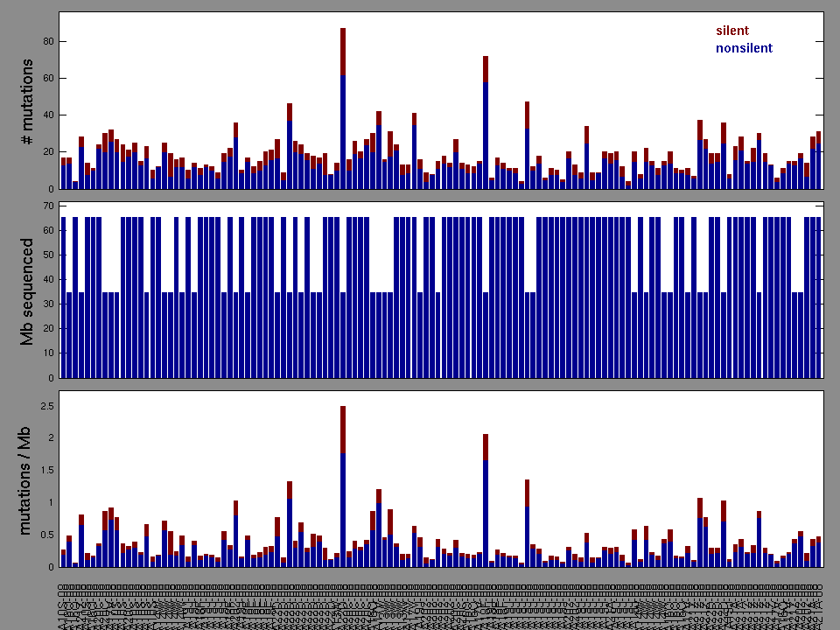
Task: Click the '30' tick on the Mb sequenced axis
Action: (49, 304)
